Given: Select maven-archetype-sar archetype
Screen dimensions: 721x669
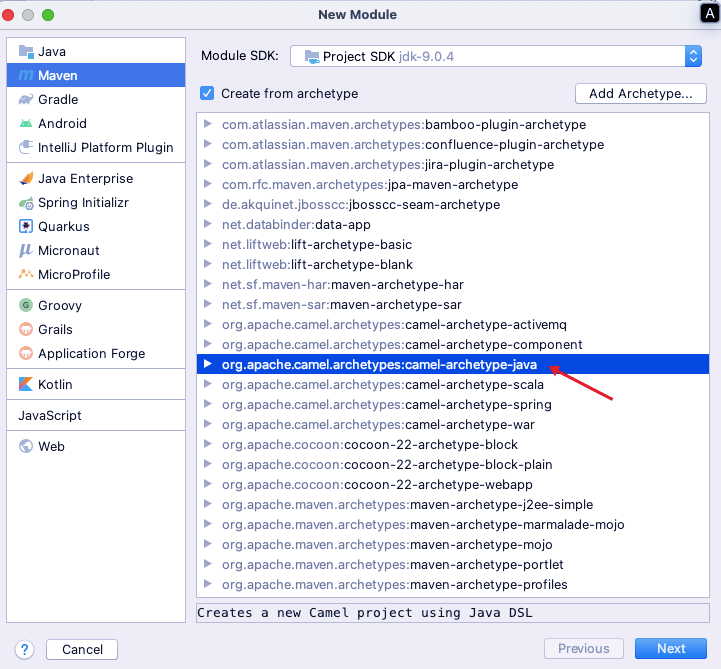Looking at the screenshot, I should [x=453, y=304].
